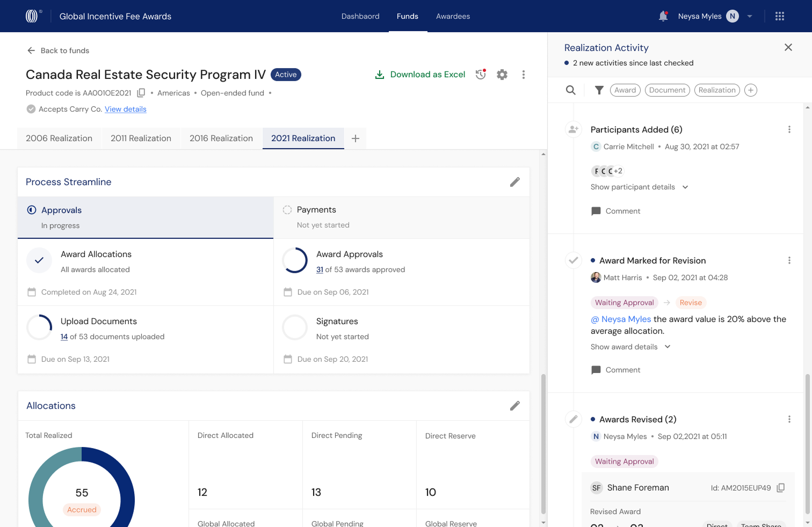Switch to the 2011 Realization tab
Screen dimensions: 812x527
click(x=141, y=138)
